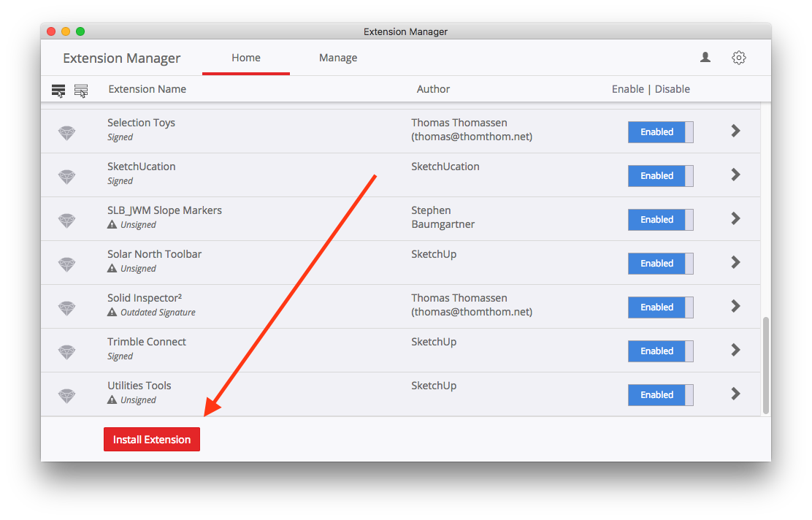
Task: Open the settings gear icon
Action: click(739, 58)
